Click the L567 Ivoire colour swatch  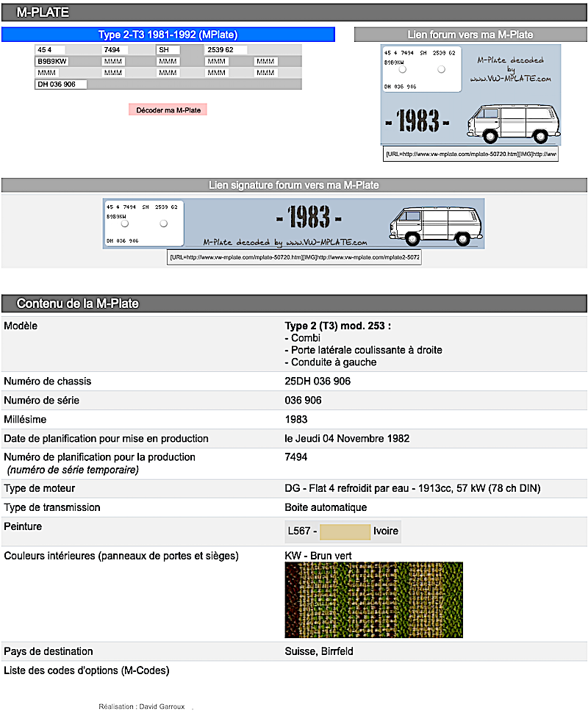[345, 531]
